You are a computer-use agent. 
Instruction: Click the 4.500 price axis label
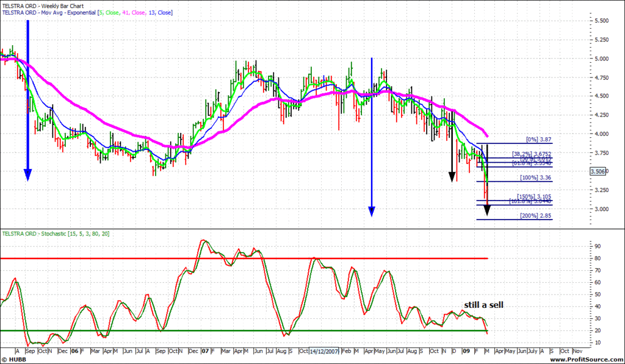[x=601, y=96]
